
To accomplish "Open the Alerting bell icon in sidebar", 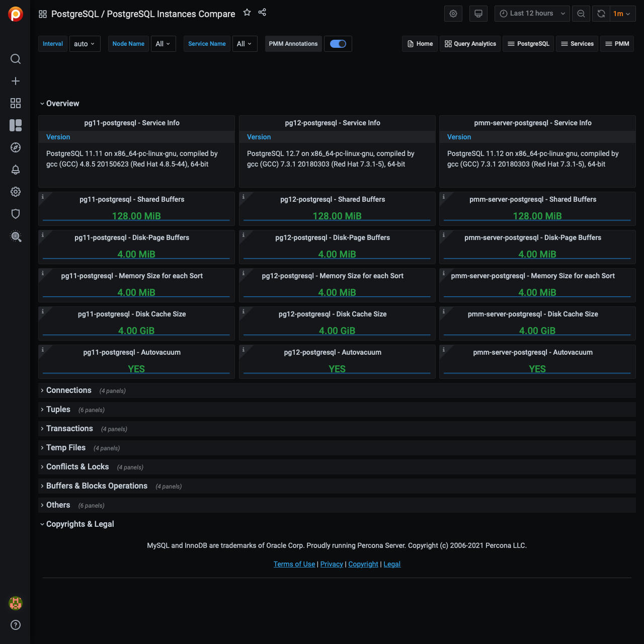I will click(x=16, y=170).
